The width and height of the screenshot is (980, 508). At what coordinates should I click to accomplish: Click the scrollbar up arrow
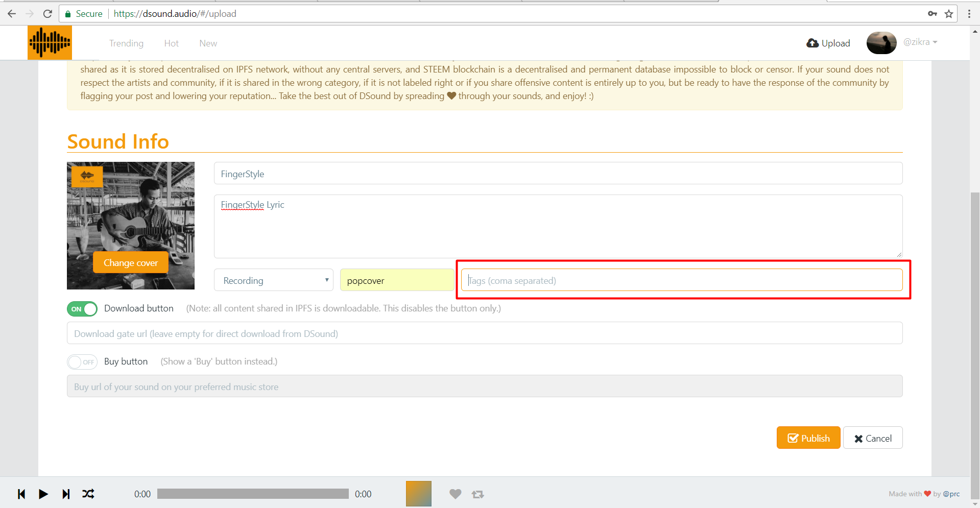[975, 31]
